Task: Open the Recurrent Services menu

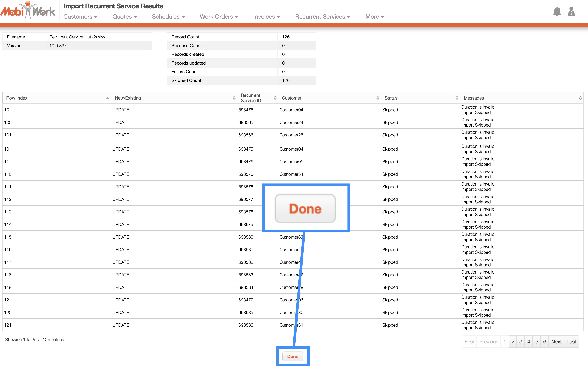Action: tap(323, 17)
